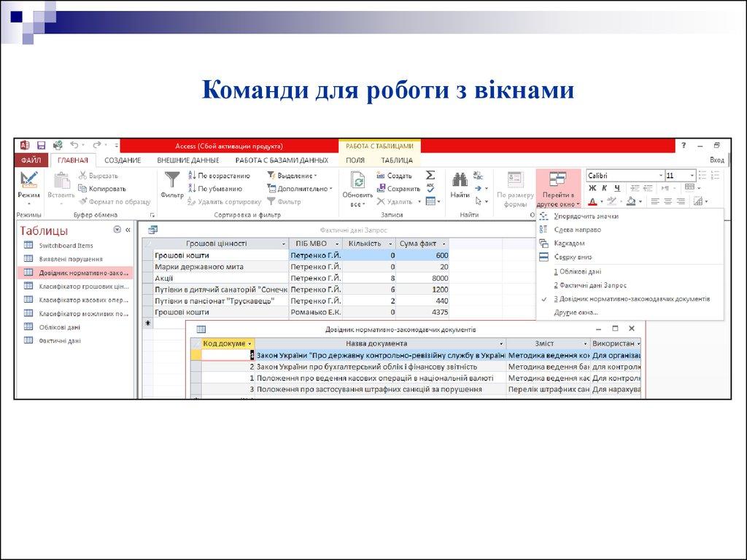Click the Найти binoculars icon
Image resolution: width=747 pixels, height=560 pixels.
click(460, 181)
